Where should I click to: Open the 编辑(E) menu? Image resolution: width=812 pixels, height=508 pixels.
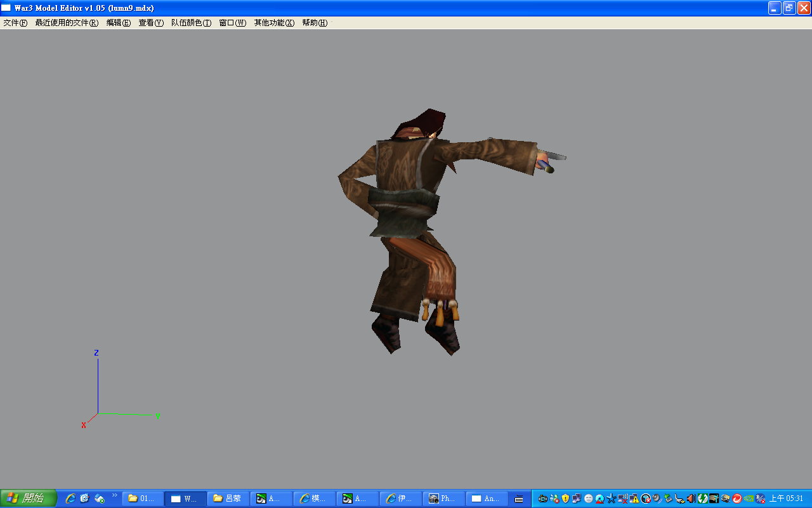[x=119, y=23]
